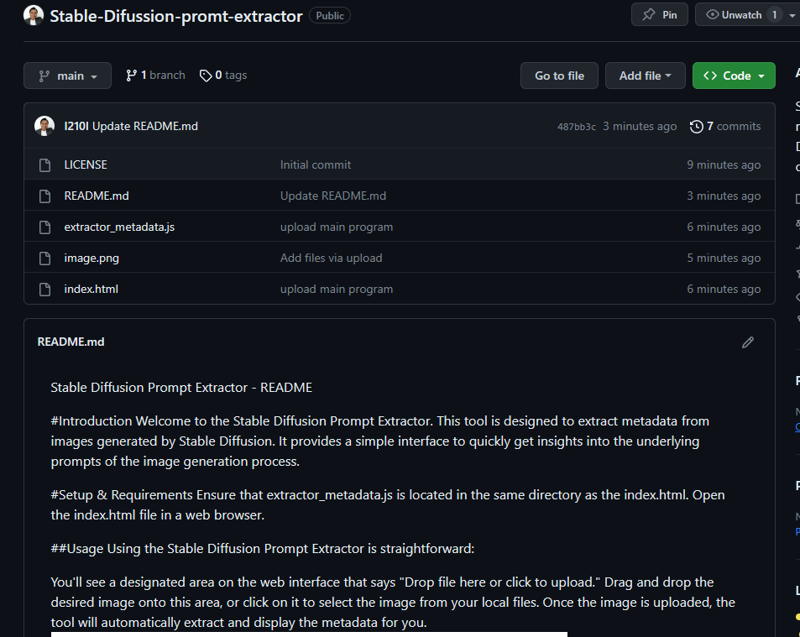Click the tag icon for 0 tags
This screenshot has height=637, width=800.
tap(205, 76)
